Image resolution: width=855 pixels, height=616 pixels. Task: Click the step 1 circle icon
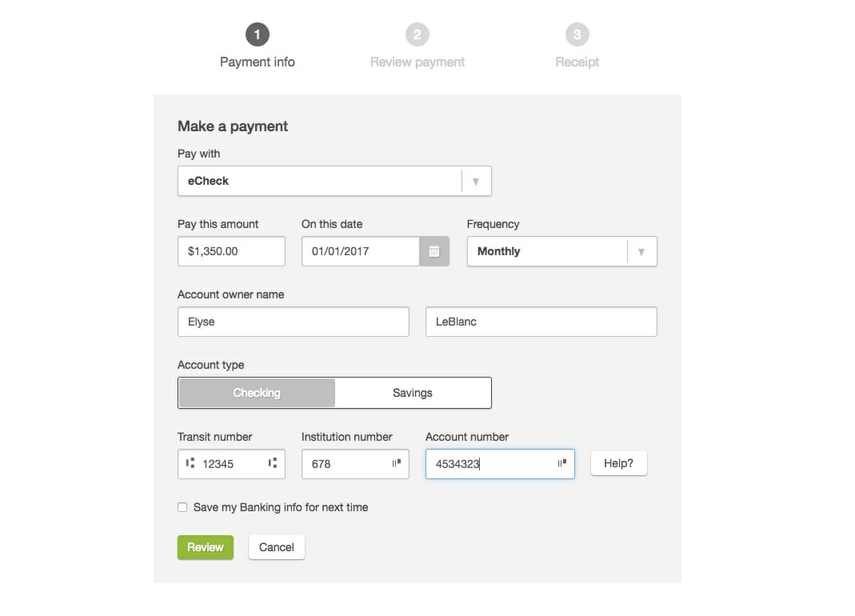[258, 34]
